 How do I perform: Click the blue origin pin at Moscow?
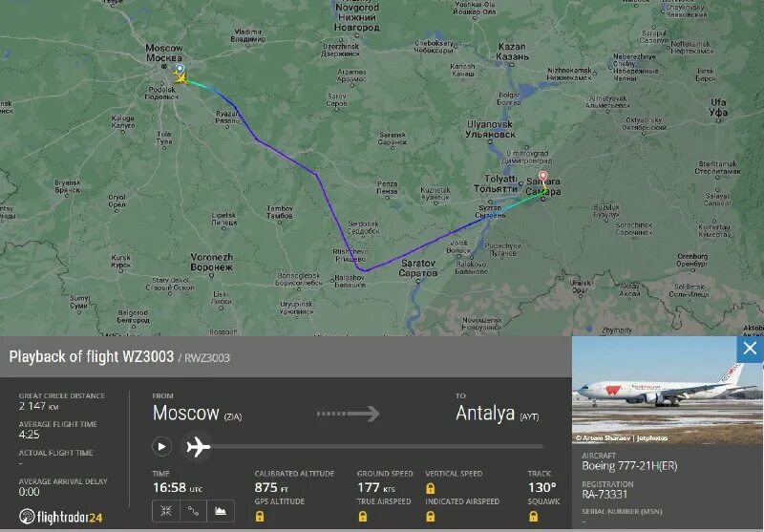[x=180, y=69]
